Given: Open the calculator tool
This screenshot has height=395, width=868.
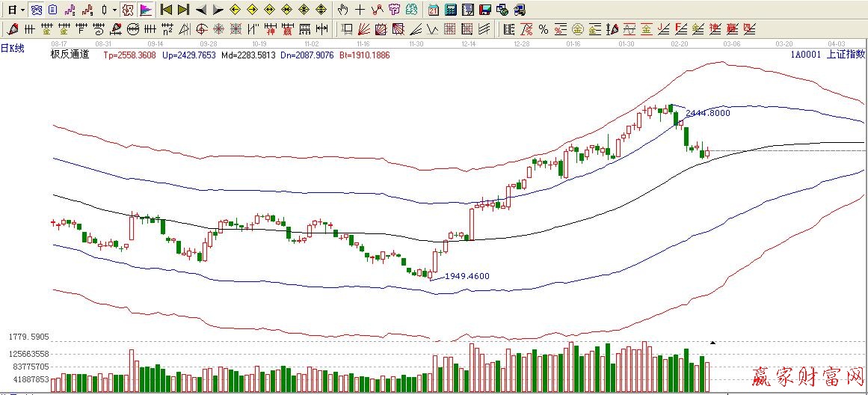Looking at the screenshot, I should [451, 10].
